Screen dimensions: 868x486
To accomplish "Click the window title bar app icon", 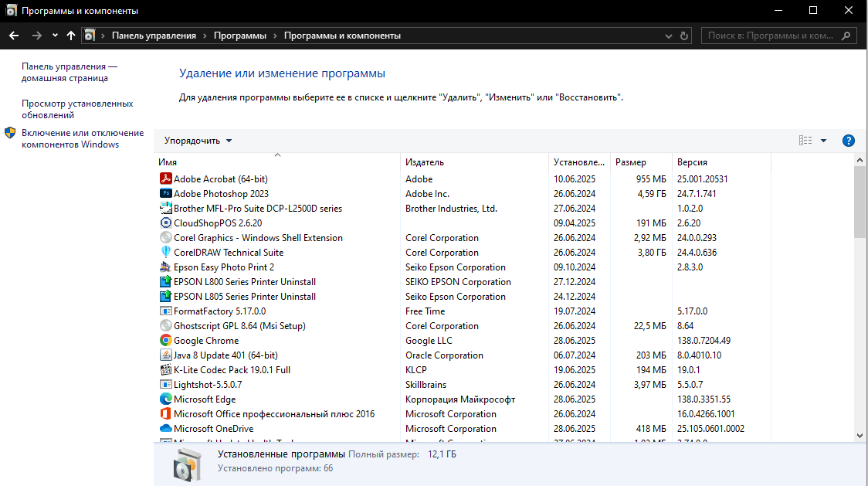I will coord(11,11).
